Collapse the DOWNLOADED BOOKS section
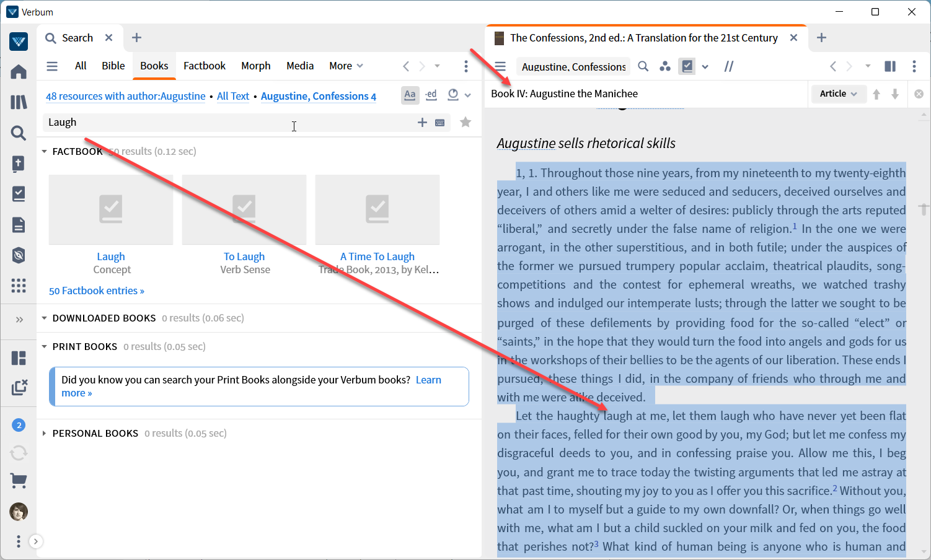Viewport: 931px width, 560px height. click(44, 318)
